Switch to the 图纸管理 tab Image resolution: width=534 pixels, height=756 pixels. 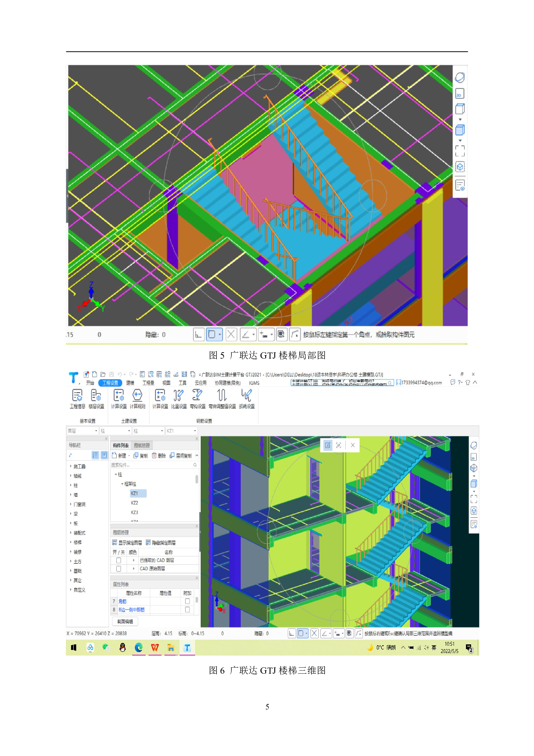tap(142, 445)
